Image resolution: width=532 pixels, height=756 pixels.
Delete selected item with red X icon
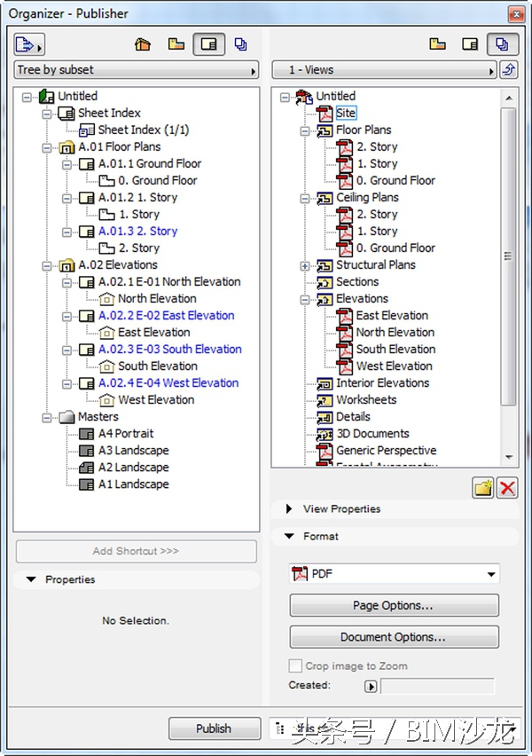[x=507, y=487]
